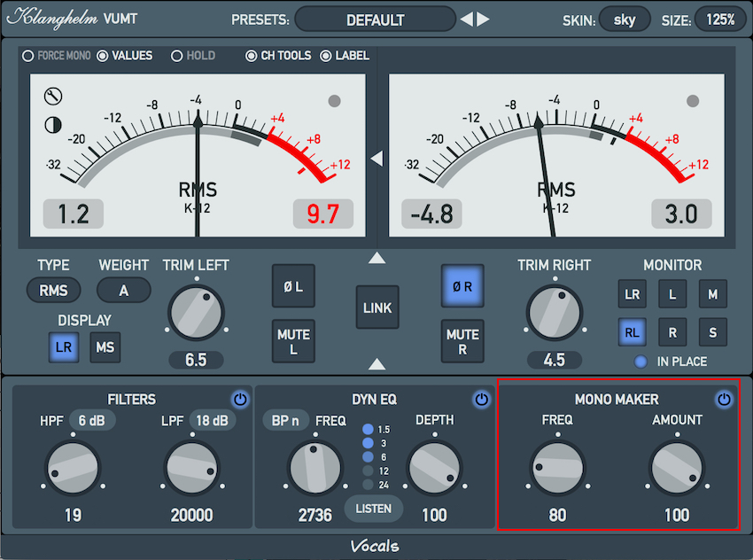753x560 pixels.
Task: Click the TRIM LEFT knob
Action: pyautogui.click(x=196, y=313)
